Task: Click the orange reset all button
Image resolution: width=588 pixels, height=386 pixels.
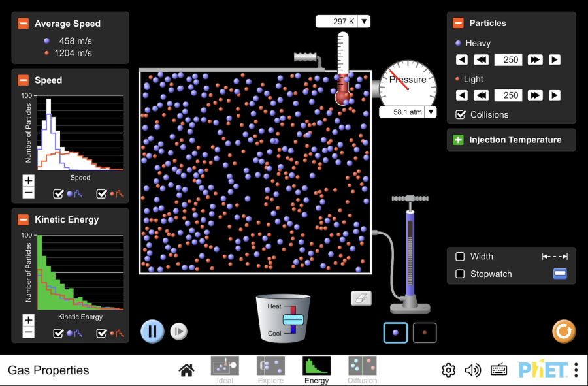Action: coord(563,331)
